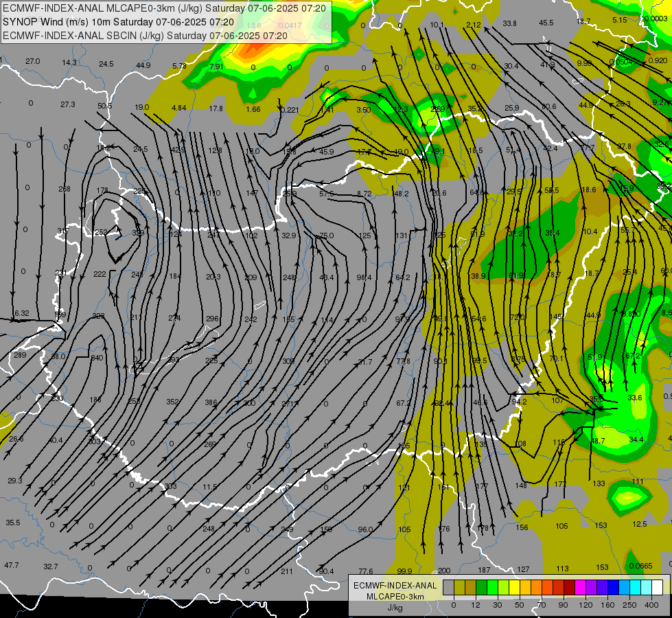Click the map value '5.15'

620,20
